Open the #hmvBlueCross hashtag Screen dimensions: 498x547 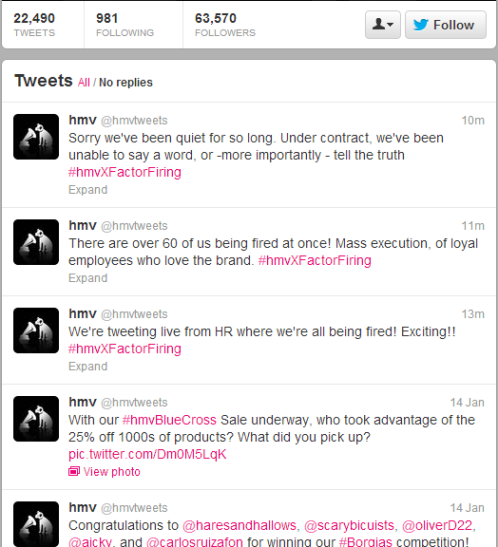click(x=169, y=420)
